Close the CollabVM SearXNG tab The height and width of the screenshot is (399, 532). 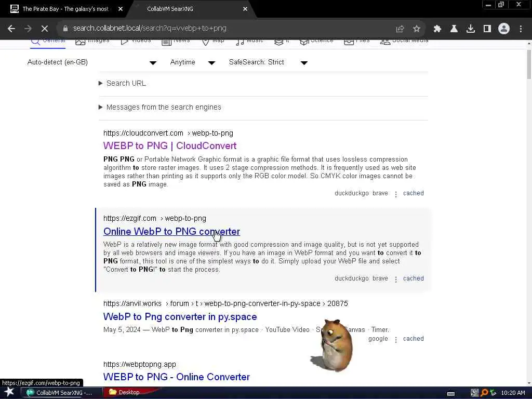[x=245, y=9]
